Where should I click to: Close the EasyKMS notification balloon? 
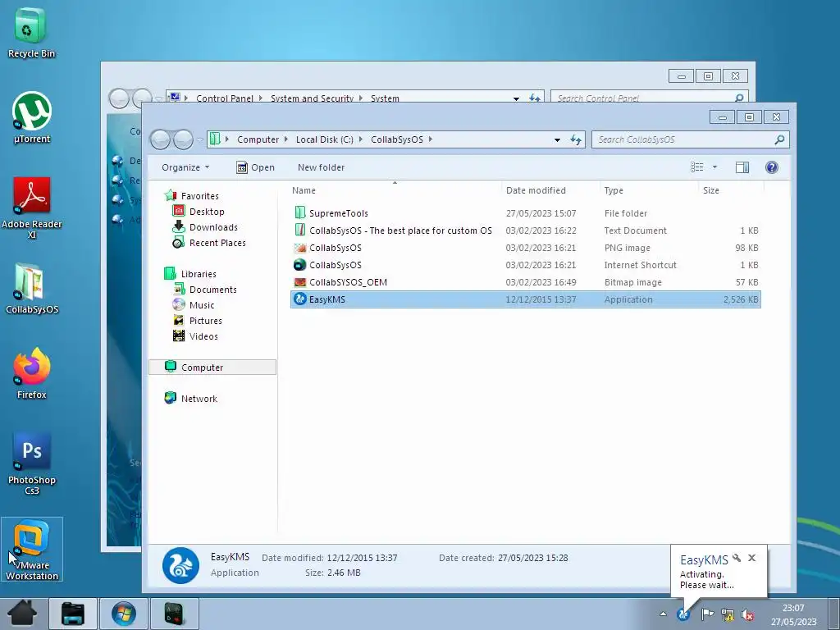(751, 558)
